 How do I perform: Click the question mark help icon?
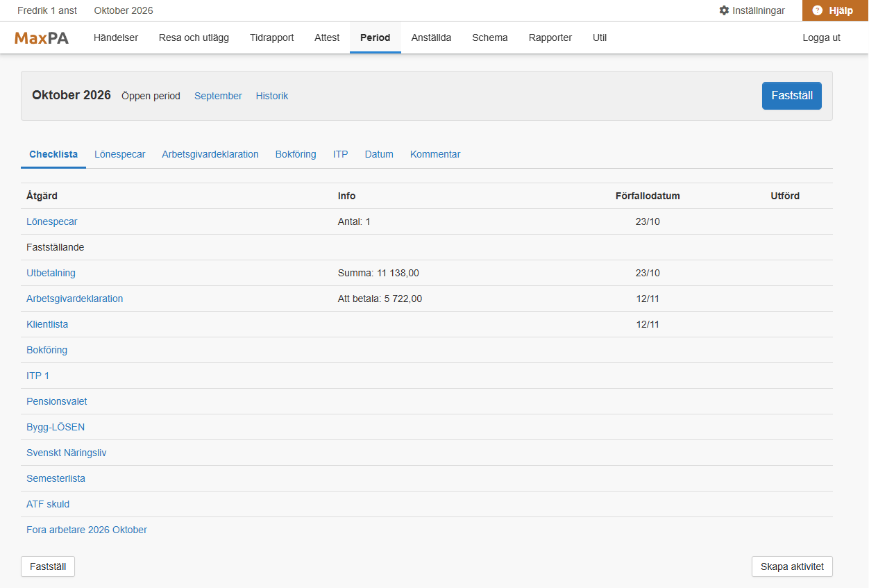pos(817,10)
